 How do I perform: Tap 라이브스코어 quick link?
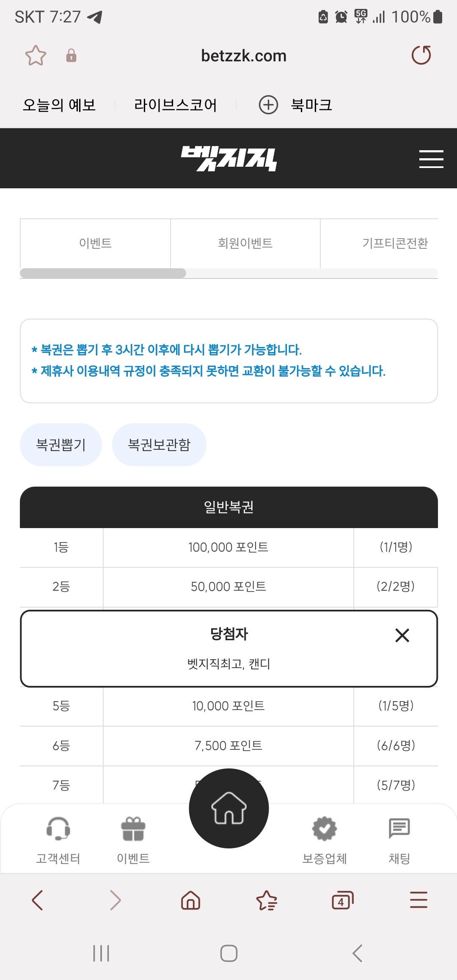(x=175, y=105)
